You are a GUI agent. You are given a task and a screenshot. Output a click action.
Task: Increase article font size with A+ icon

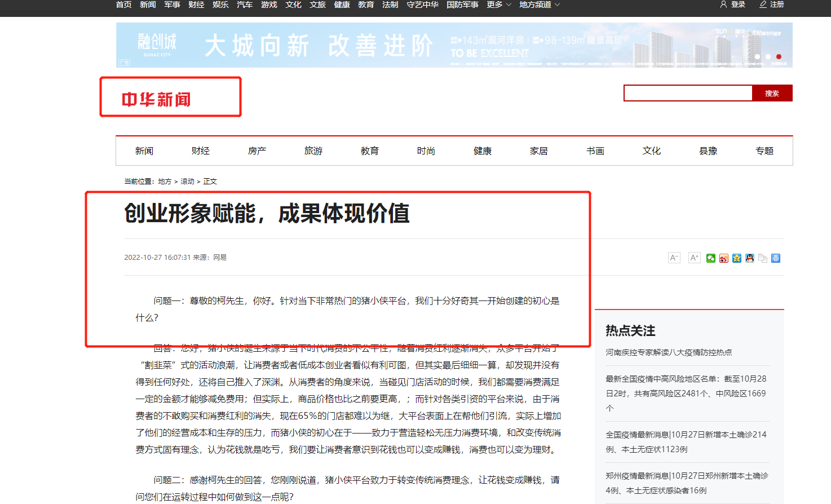pyautogui.click(x=694, y=258)
